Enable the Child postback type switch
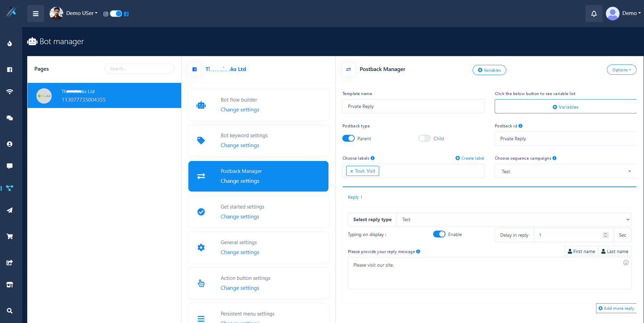 tap(424, 139)
